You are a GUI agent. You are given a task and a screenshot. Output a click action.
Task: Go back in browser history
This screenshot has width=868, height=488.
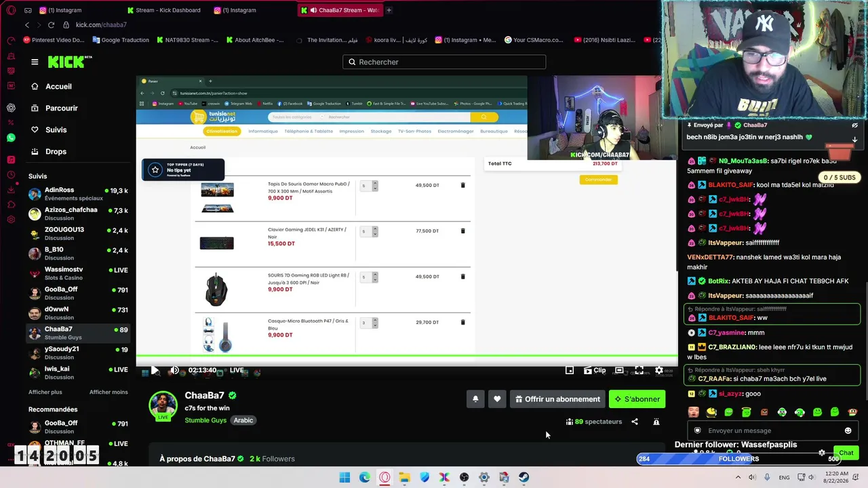click(x=27, y=25)
